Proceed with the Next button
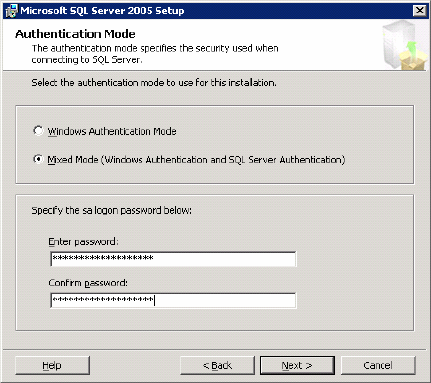Screen dimensions: 431x383 coord(297,365)
